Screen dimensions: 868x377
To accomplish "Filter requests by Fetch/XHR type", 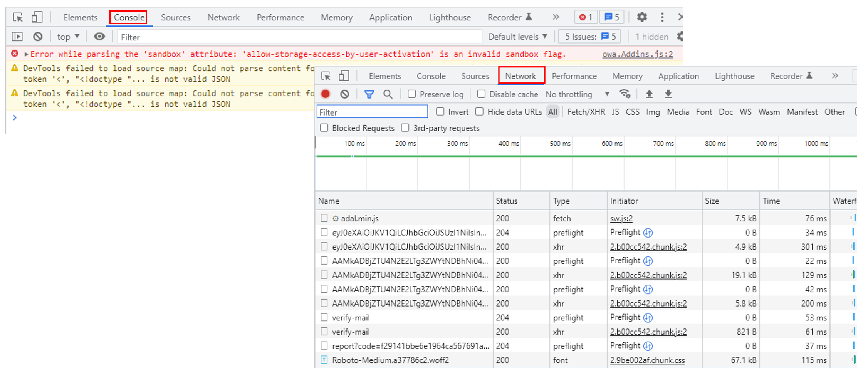I will pyautogui.click(x=586, y=112).
